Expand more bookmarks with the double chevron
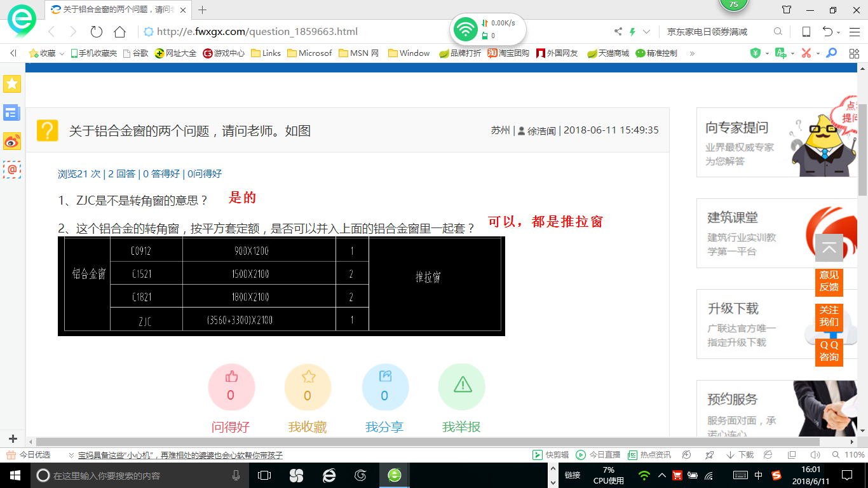Viewport: 868px width, 488px height. pos(692,53)
